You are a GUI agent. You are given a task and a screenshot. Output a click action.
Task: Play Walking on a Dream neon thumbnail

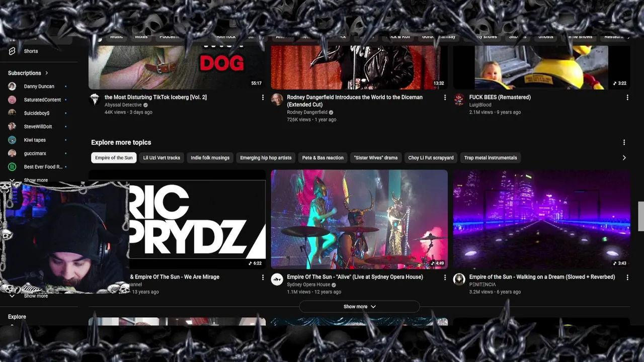[542, 219]
